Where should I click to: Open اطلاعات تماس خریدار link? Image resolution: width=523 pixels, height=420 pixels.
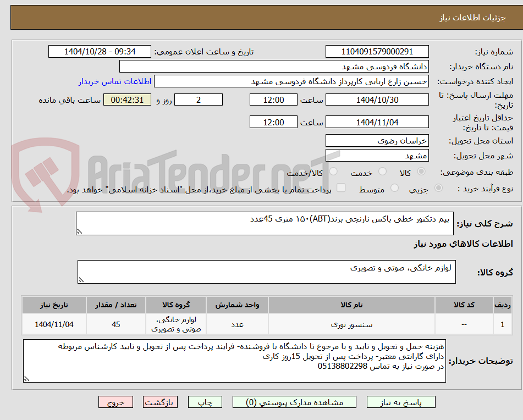point(115,82)
